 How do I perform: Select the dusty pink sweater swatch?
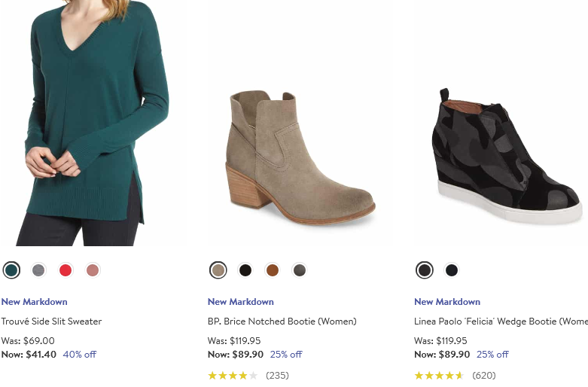pyautogui.click(x=93, y=270)
